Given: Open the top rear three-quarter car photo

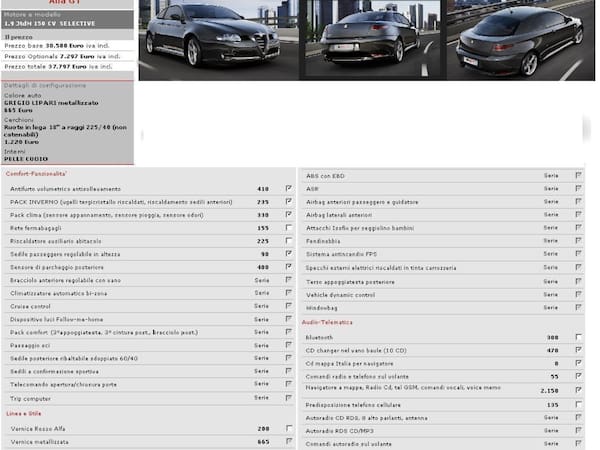Looking at the screenshot, I should [521, 40].
